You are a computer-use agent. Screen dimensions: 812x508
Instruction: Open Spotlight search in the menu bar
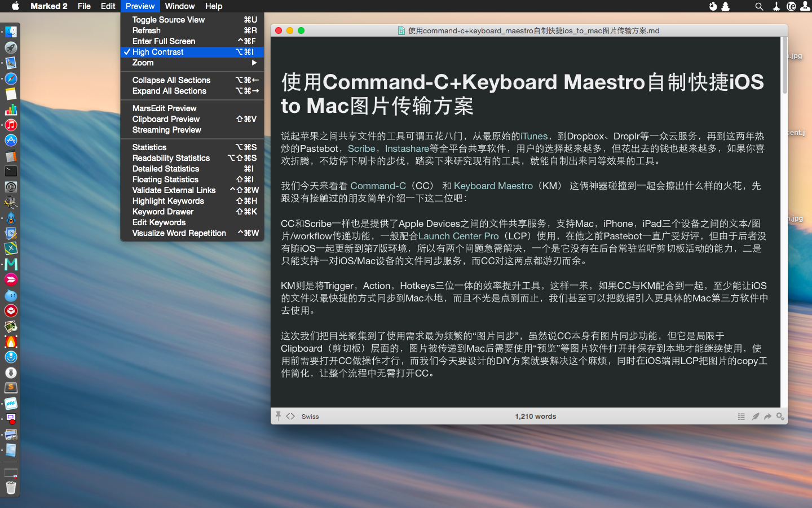click(759, 6)
